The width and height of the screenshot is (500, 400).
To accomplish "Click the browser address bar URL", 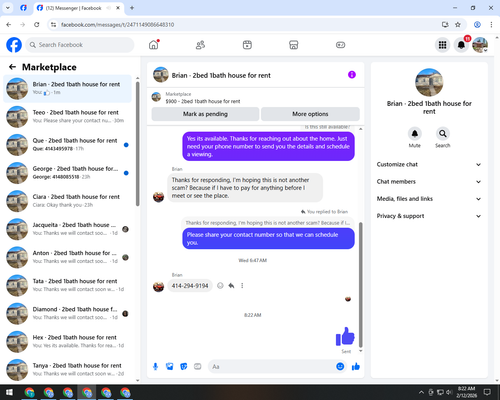I will pos(117,25).
